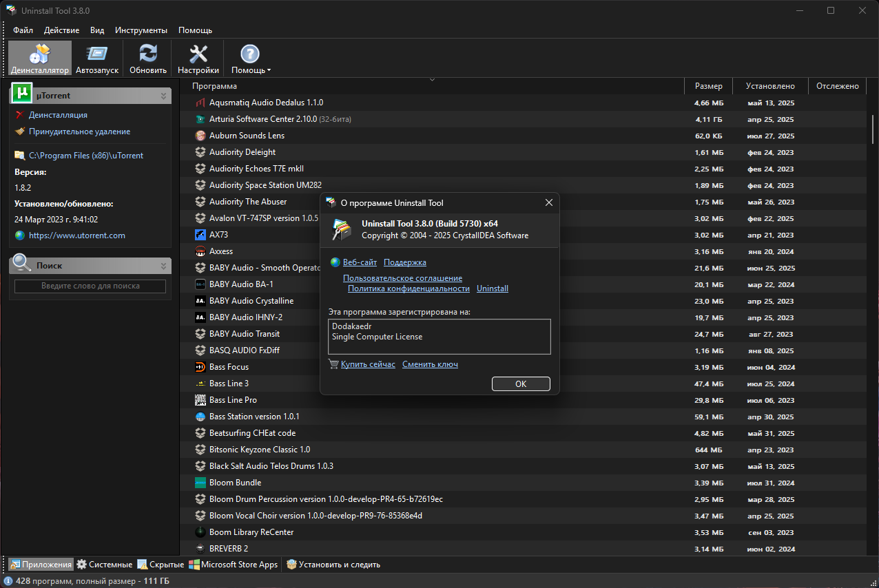Click the Auburn Sounds Lens icon

click(200, 136)
